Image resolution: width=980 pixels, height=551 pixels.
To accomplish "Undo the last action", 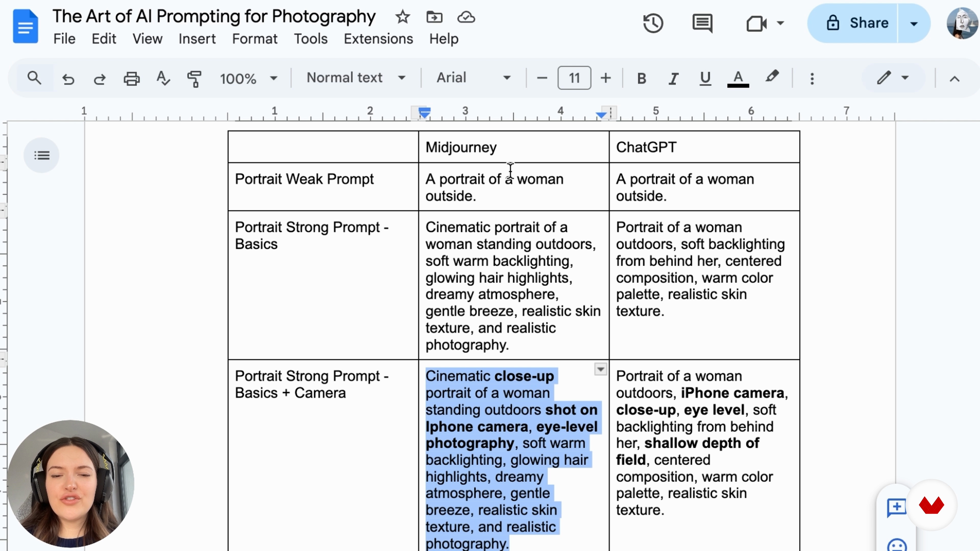I will [68, 78].
